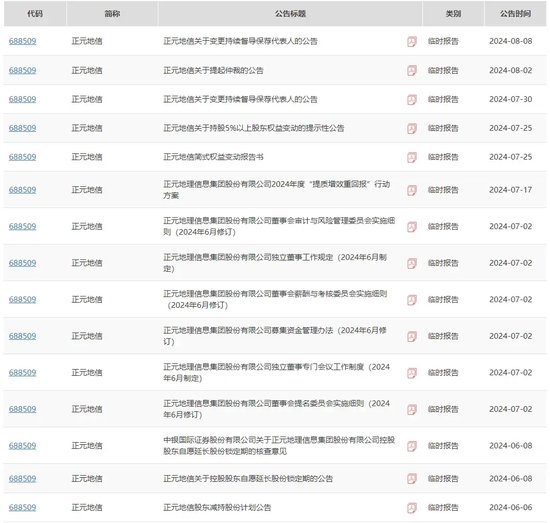Click code 688509 beside 募集资金管理办法

pyautogui.click(x=22, y=336)
